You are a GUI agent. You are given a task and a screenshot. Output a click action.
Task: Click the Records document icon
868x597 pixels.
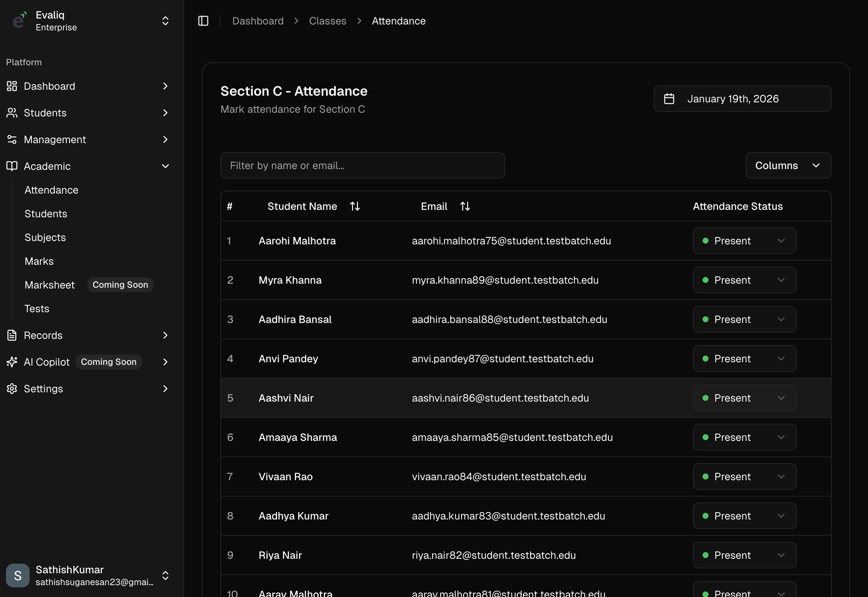click(x=12, y=335)
